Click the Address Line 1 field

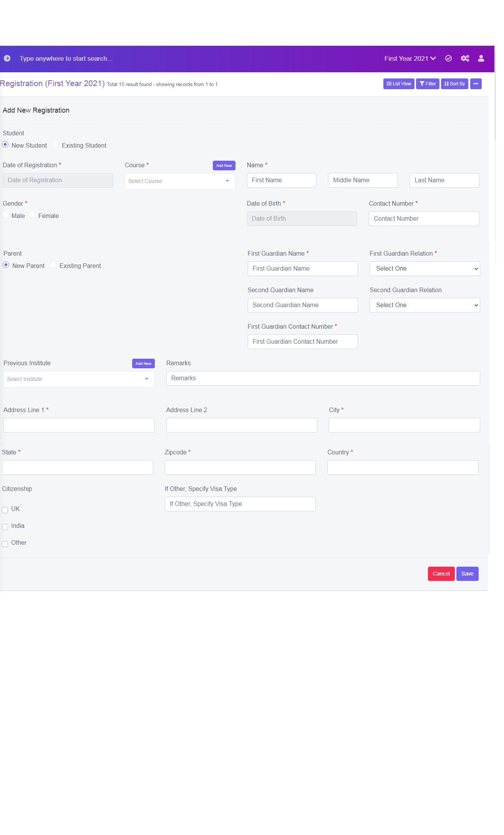tap(79, 425)
